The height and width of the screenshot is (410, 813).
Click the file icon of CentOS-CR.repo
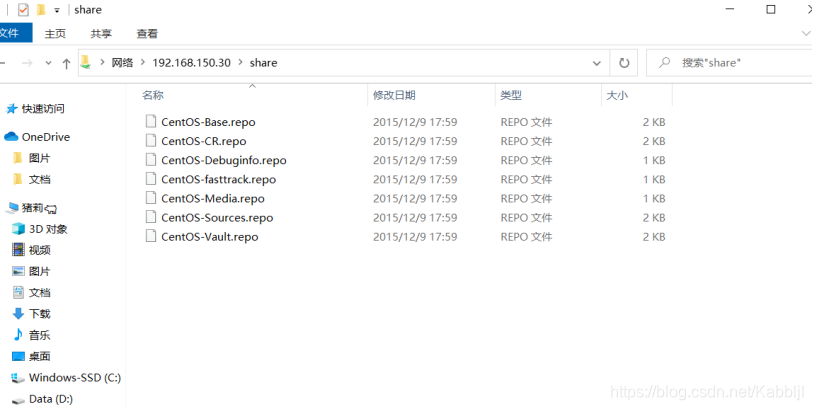(150, 140)
